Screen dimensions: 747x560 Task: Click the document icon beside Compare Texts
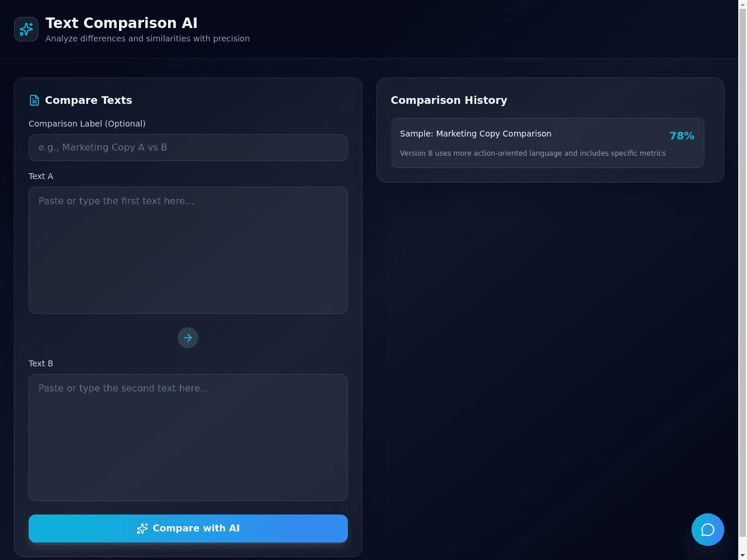(x=34, y=100)
